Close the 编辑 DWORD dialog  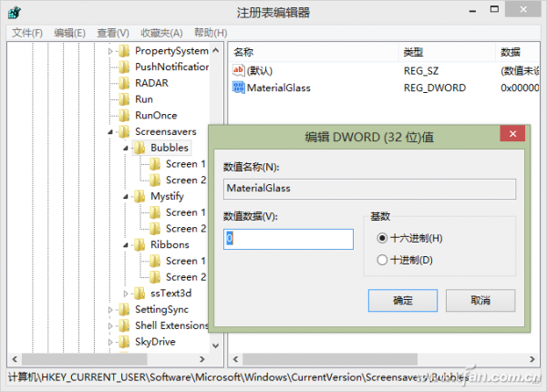512,134
